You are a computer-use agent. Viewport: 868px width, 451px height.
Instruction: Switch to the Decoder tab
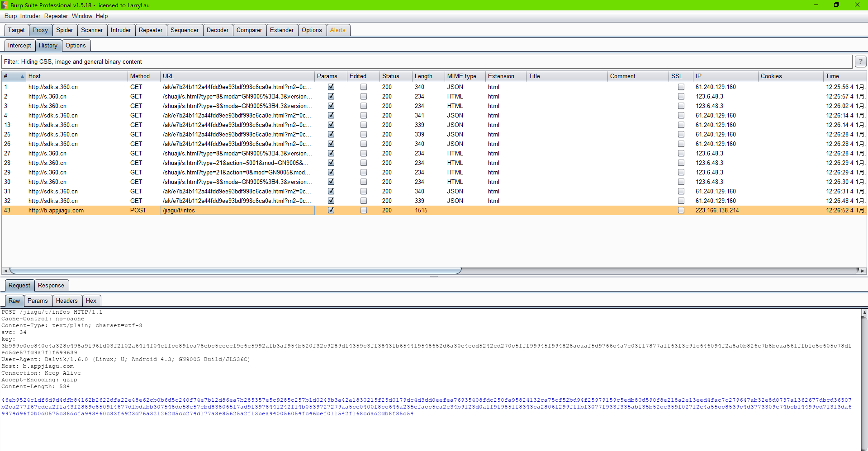tap(218, 30)
